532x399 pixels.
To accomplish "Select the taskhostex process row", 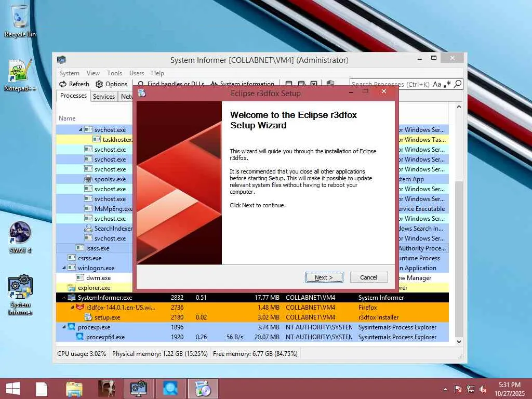I will (x=95, y=139).
